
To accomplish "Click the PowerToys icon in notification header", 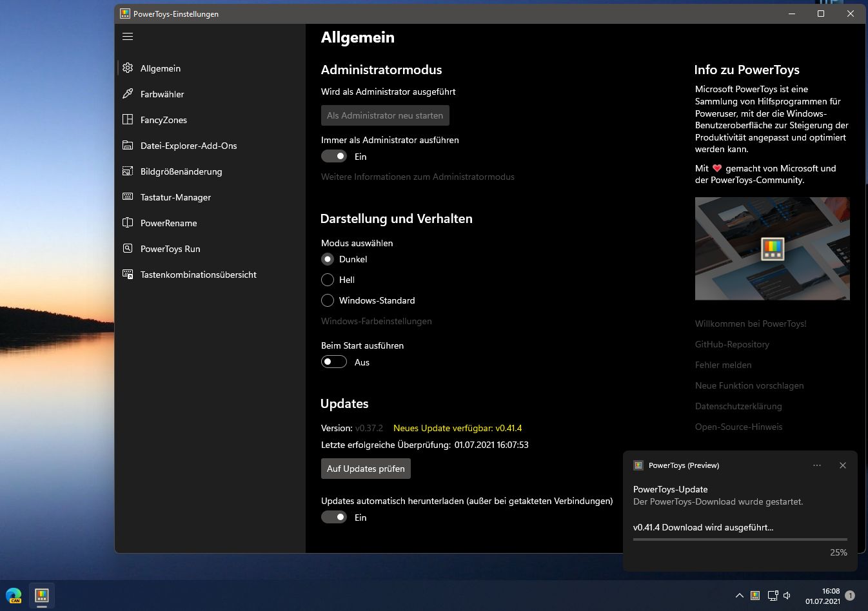I will pos(638,465).
